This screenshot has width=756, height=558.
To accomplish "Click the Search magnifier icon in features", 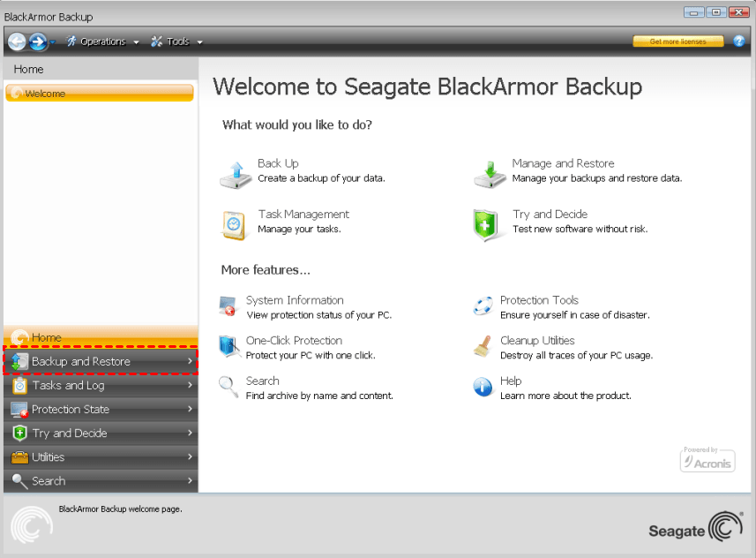I will (x=228, y=387).
